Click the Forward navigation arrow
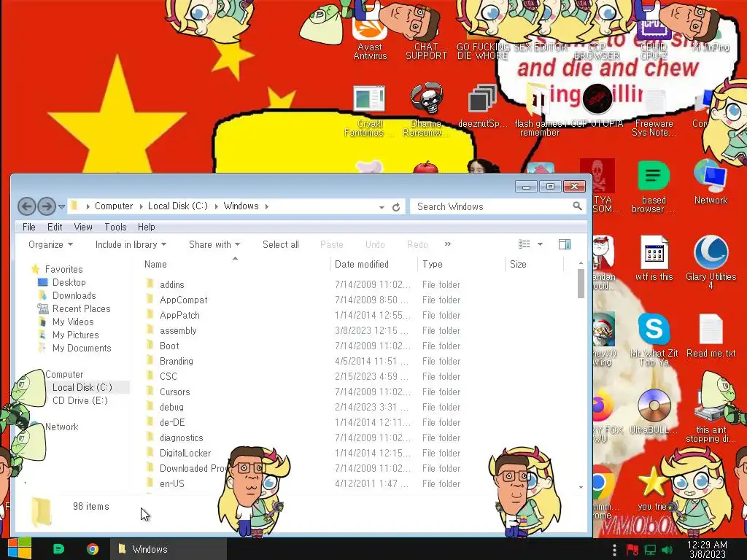 47,206
